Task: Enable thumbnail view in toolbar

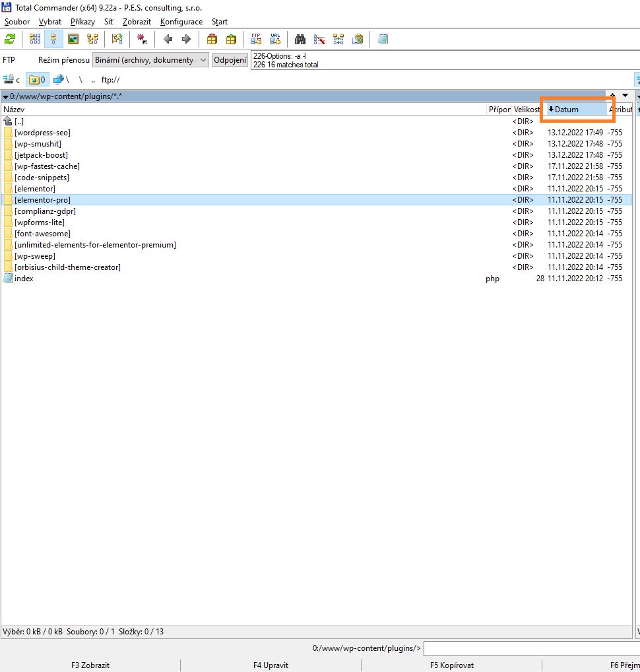Action: (73, 40)
